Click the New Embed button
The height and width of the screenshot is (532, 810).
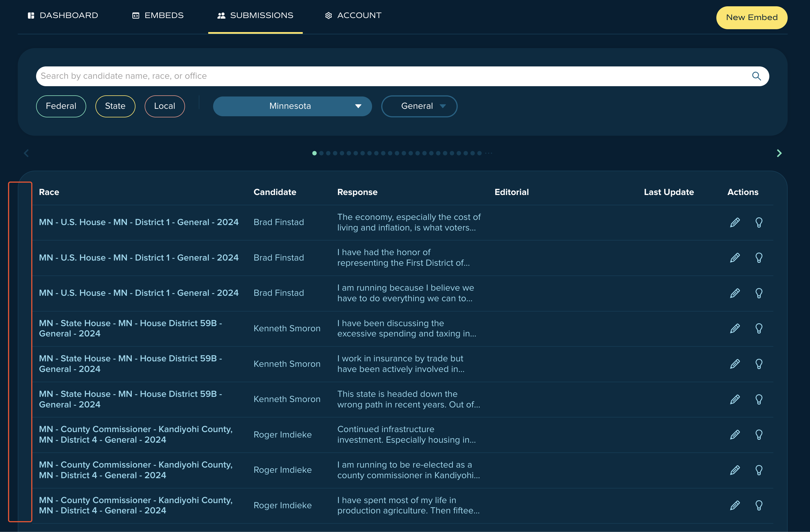pos(752,17)
